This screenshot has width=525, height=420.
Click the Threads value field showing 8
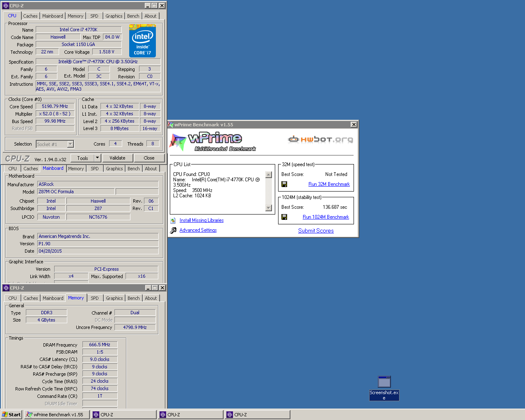click(x=153, y=144)
